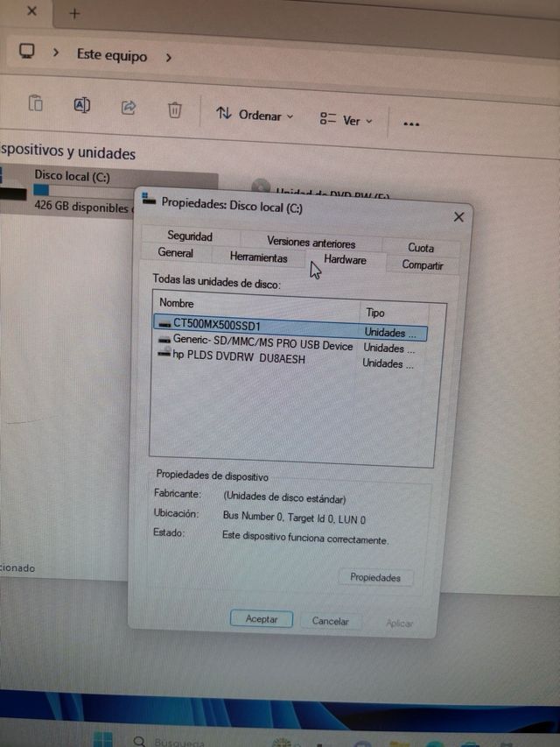Switch to the Compartir tab
This screenshot has height=747, width=560.
pyautogui.click(x=423, y=264)
